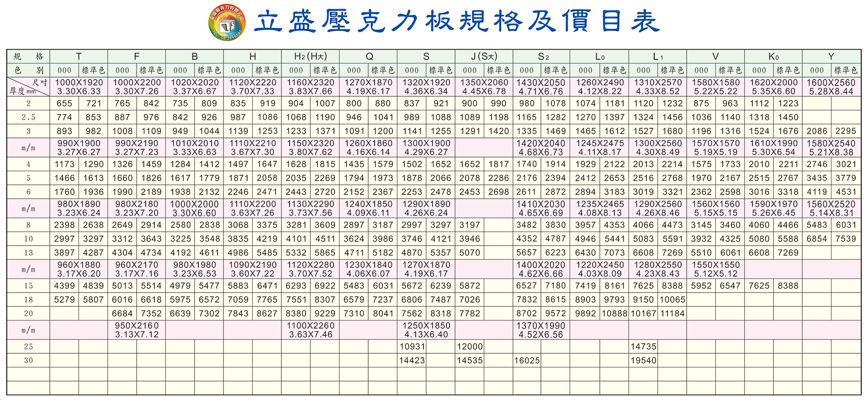Select the 1600X2560 size cell under Y

click(x=831, y=87)
